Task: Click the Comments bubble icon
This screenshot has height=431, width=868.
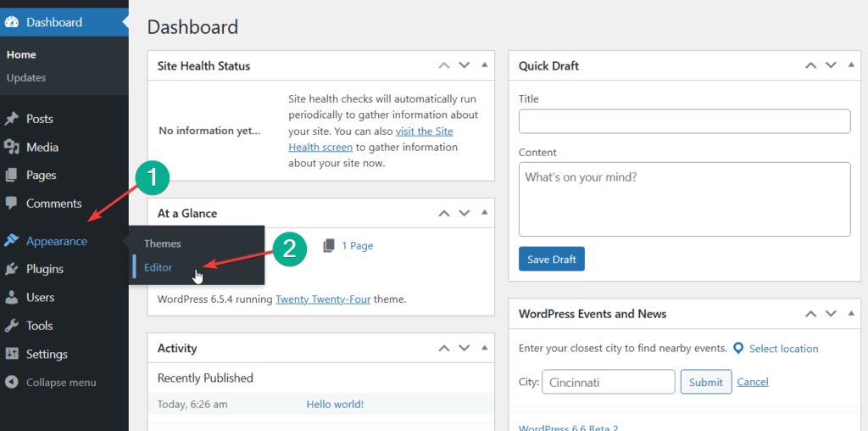Action: coord(12,204)
